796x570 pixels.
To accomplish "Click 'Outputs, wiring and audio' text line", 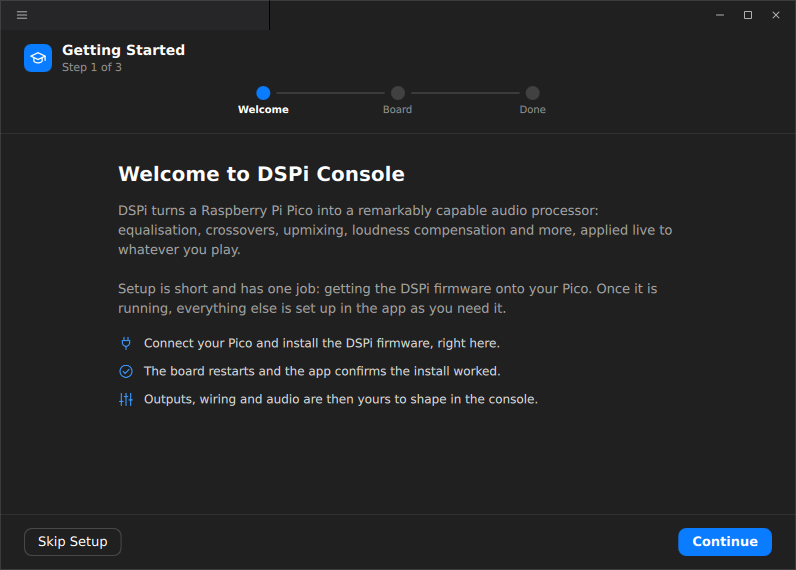I will pos(341,399).
